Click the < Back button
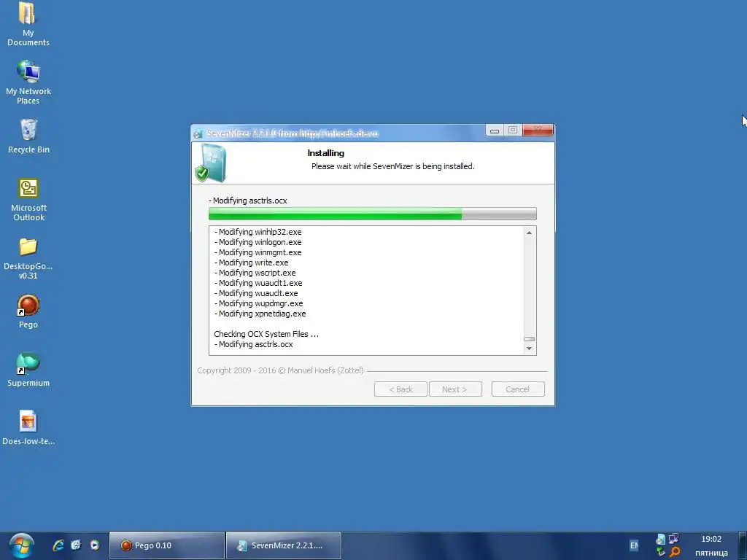Image resolution: width=747 pixels, height=560 pixels. pos(400,389)
